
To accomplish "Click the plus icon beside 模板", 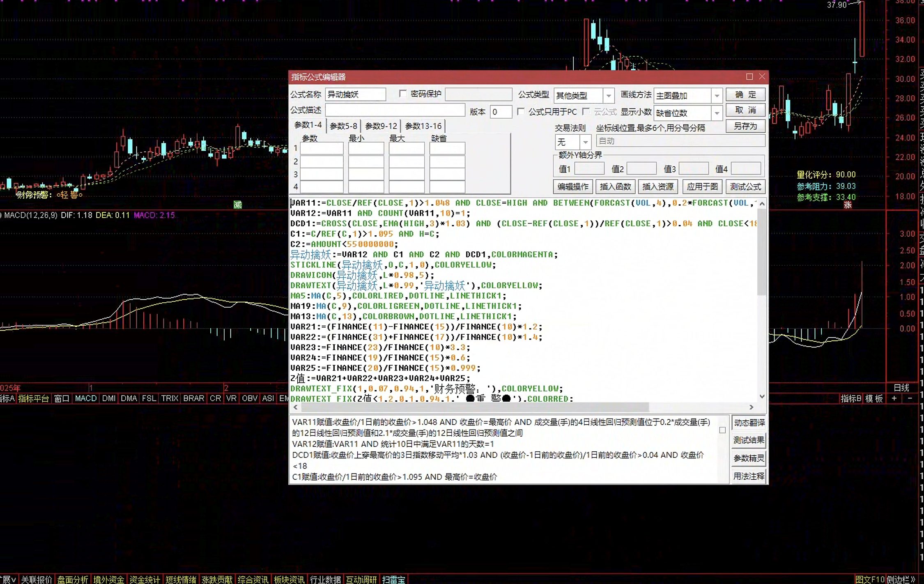I will coord(894,398).
